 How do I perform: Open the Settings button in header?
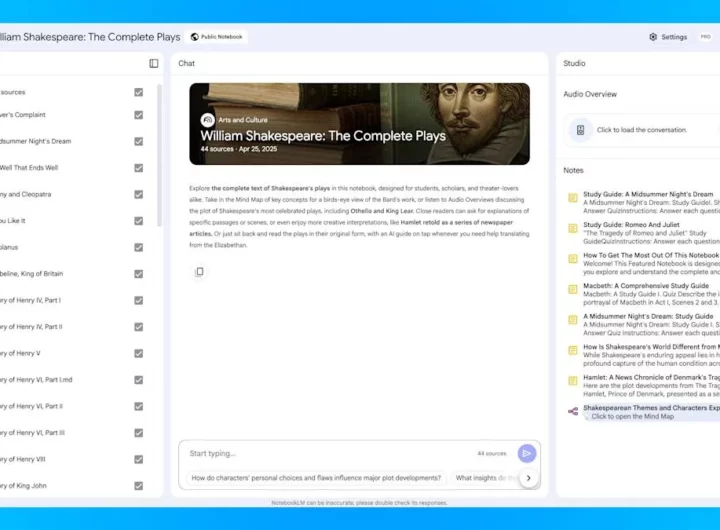[x=668, y=37]
